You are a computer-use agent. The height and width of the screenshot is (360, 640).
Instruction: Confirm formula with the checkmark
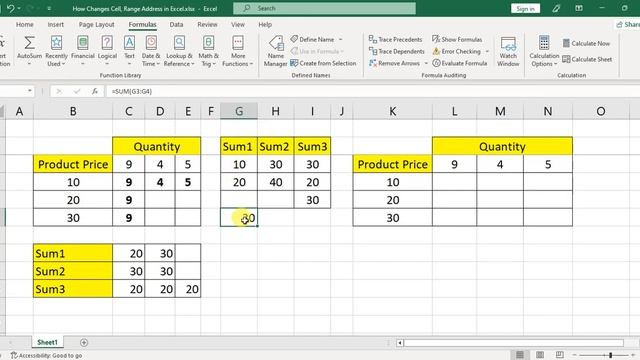pyautogui.click(x=77, y=91)
